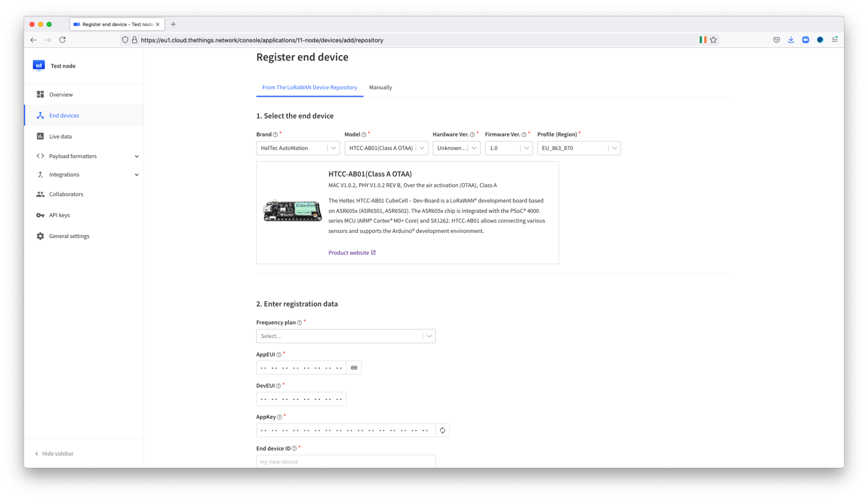Open the Brand dropdown
The width and height of the screenshot is (868, 500).
[x=297, y=148]
